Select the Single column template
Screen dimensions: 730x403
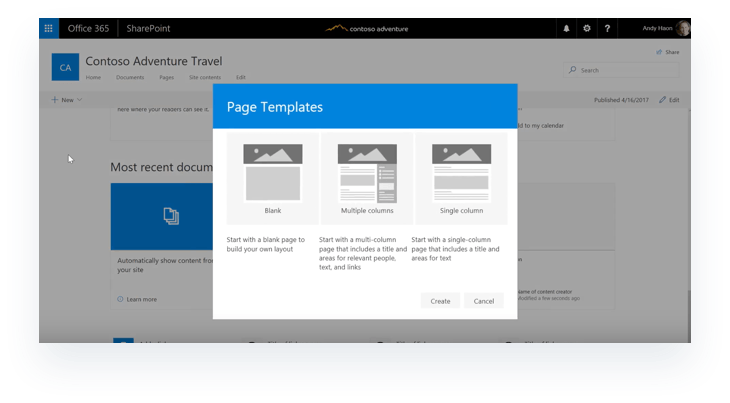coord(461,179)
